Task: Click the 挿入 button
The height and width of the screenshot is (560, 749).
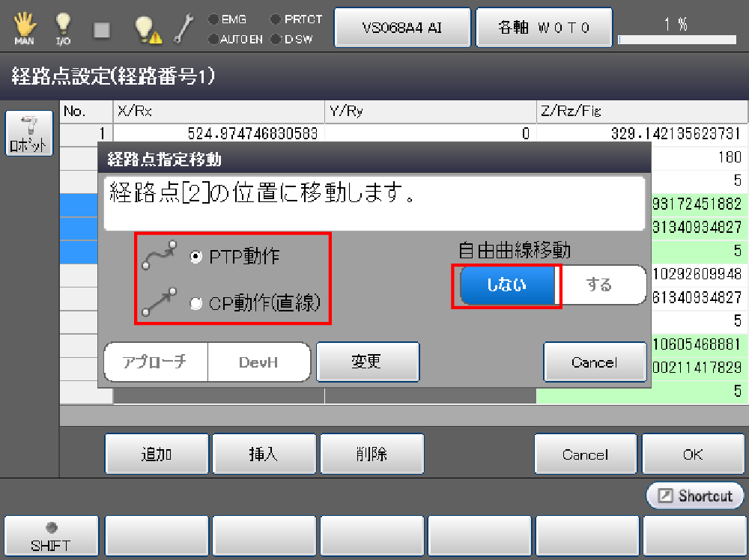Action: (x=264, y=454)
